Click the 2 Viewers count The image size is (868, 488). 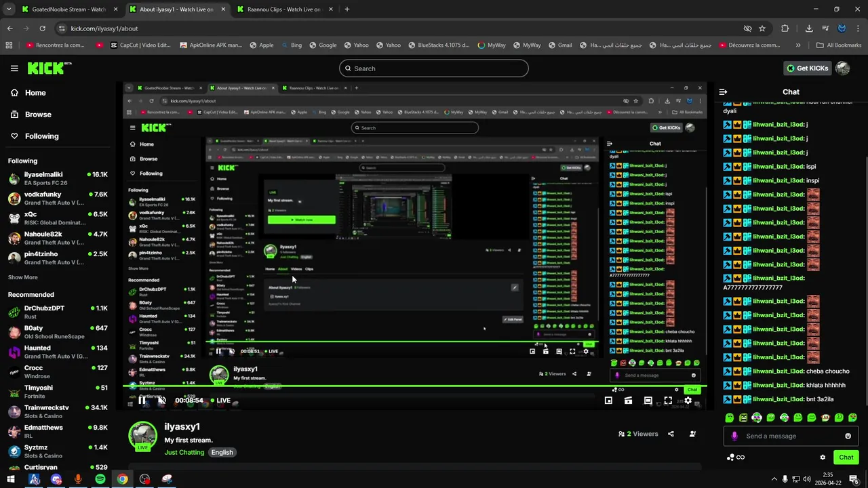point(638,434)
